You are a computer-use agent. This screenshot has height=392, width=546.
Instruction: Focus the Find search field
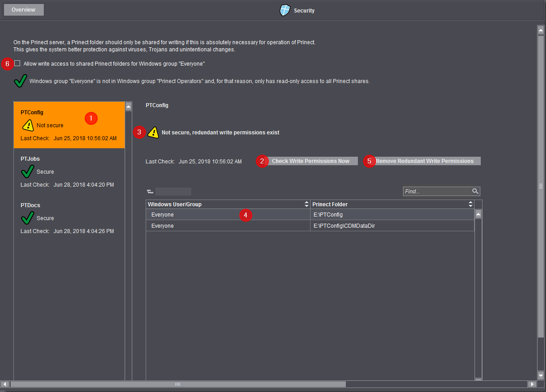(x=437, y=192)
